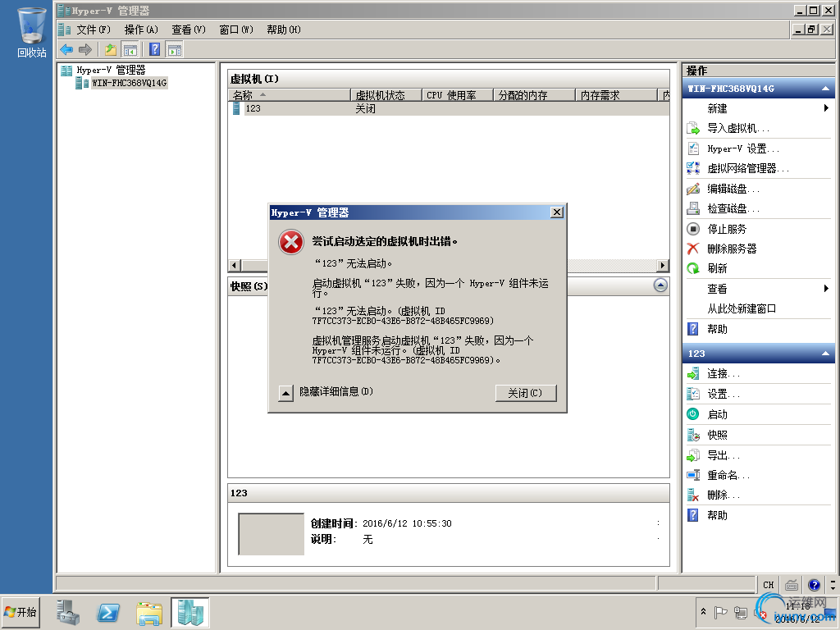
Task: Open the 查看(V) menu
Action: [x=189, y=30]
